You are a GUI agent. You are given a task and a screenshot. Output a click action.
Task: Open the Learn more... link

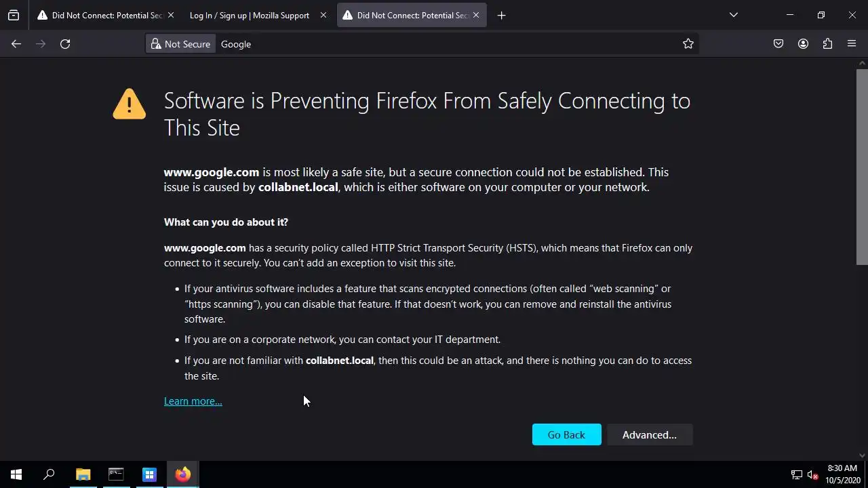[x=193, y=401]
